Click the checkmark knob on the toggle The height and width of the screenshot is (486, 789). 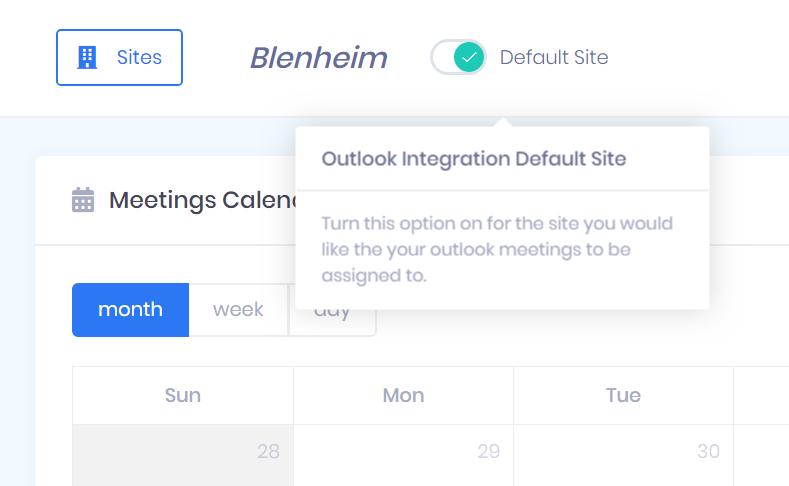[x=468, y=57]
